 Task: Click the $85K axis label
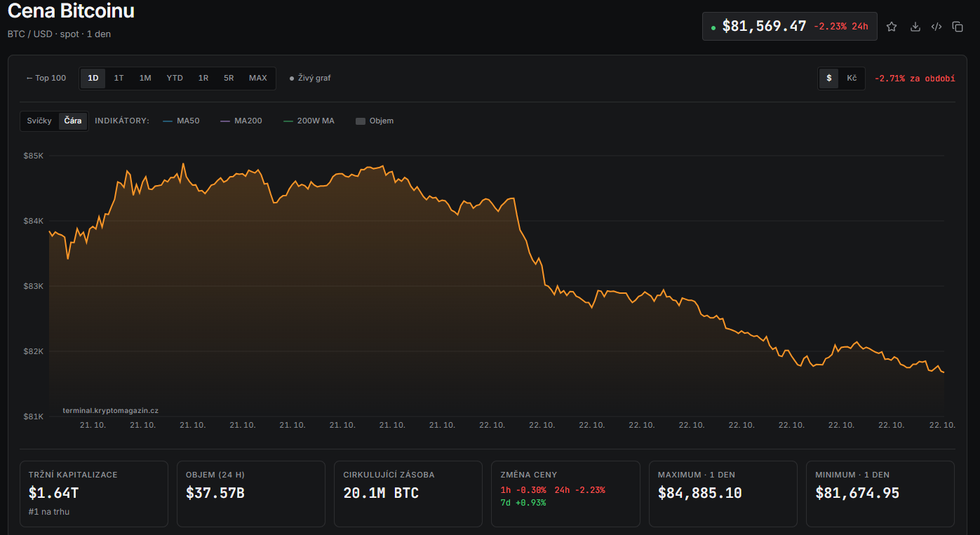point(34,156)
